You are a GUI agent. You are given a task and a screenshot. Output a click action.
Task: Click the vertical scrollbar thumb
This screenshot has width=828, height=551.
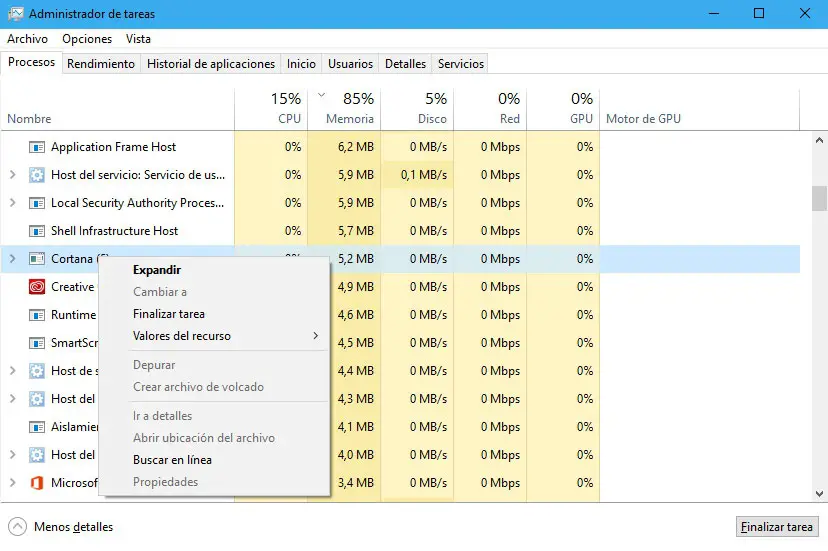pos(819,198)
